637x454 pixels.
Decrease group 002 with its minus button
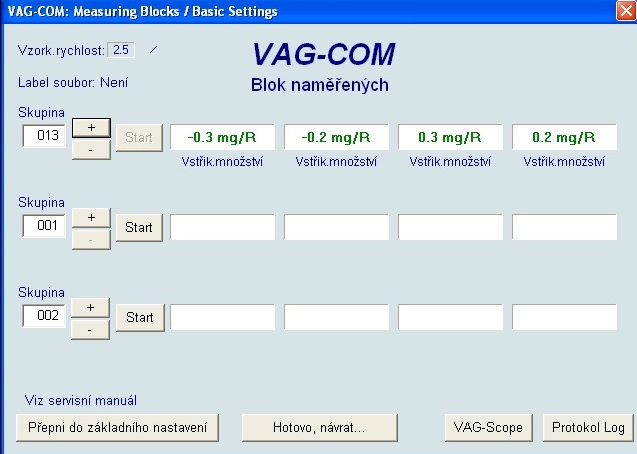click(90, 330)
